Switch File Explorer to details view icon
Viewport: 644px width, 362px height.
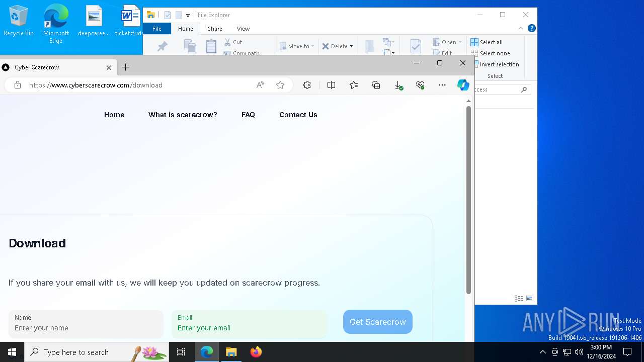pos(519,298)
